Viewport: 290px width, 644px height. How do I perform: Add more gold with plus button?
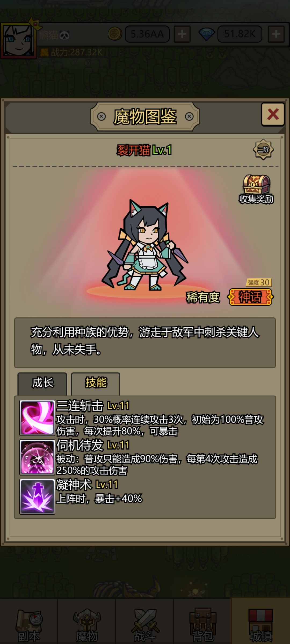tap(182, 34)
